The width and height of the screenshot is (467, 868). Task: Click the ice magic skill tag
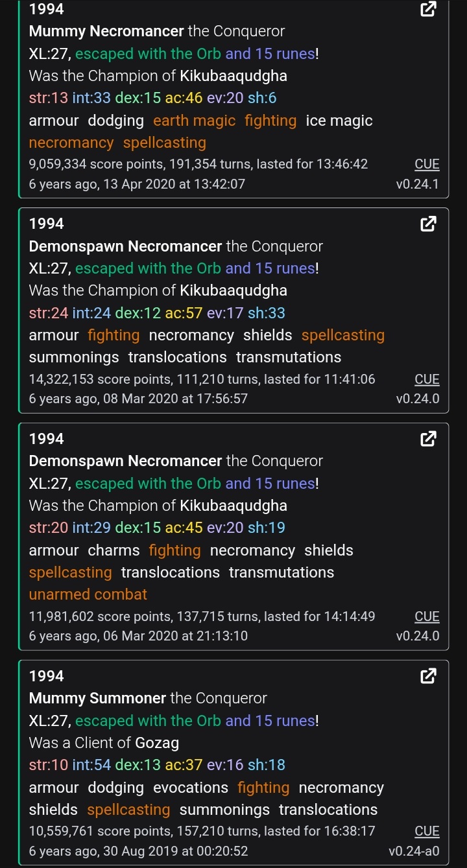[339, 121]
